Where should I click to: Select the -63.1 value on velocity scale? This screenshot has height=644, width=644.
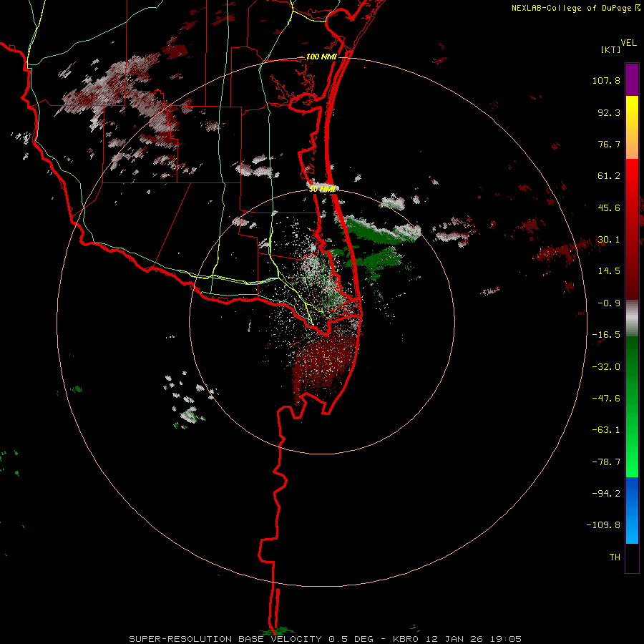(606, 430)
